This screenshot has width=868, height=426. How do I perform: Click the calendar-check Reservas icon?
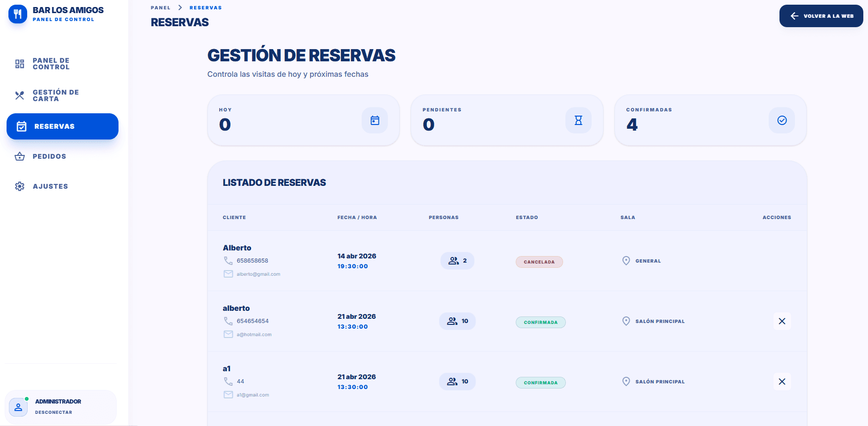click(22, 126)
